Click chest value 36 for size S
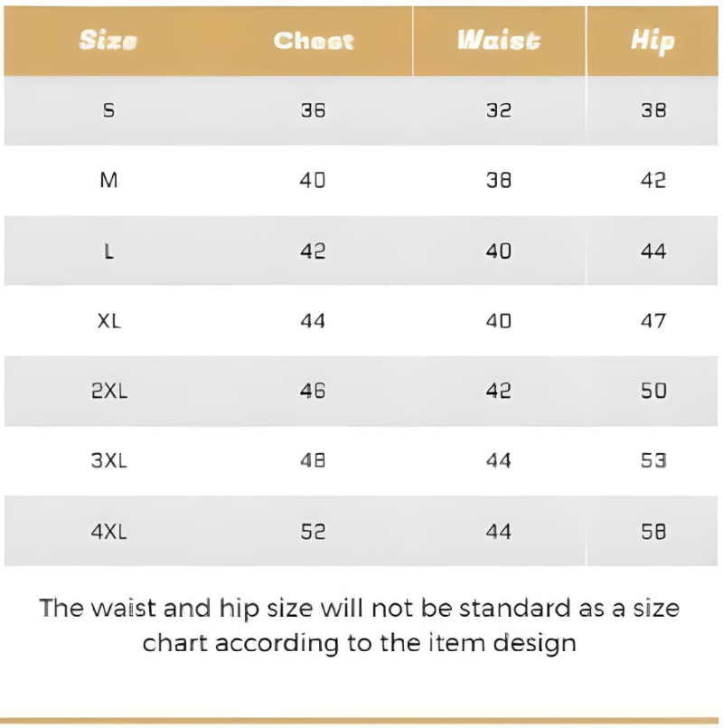Viewport: 723px width, 728px height. click(x=313, y=110)
